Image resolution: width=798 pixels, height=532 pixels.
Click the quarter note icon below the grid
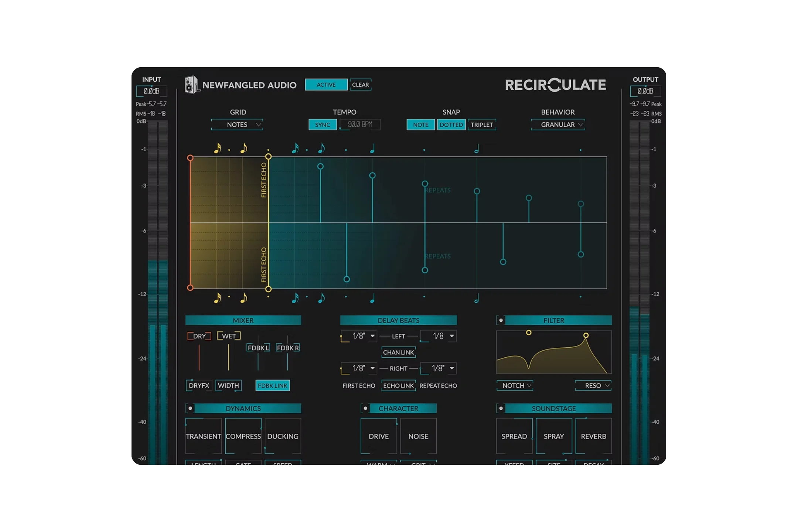[x=372, y=298]
